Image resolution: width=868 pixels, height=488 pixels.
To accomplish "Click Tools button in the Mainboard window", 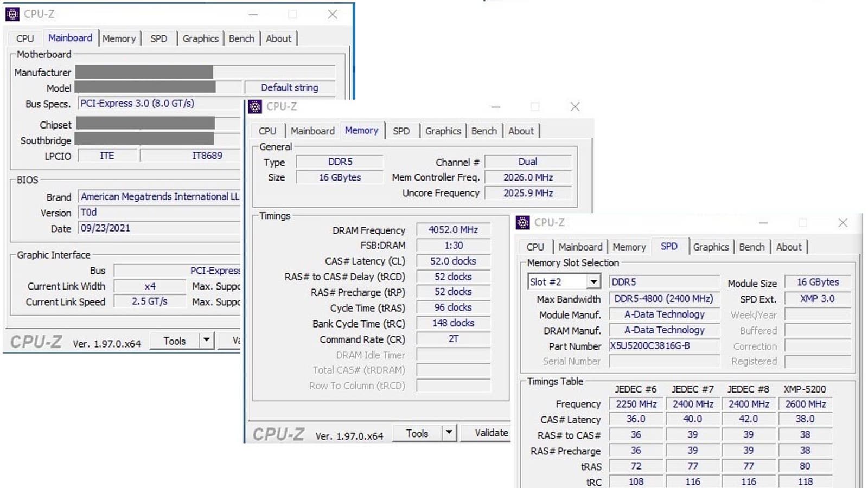I will pyautogui.click(x=175, y=341).
